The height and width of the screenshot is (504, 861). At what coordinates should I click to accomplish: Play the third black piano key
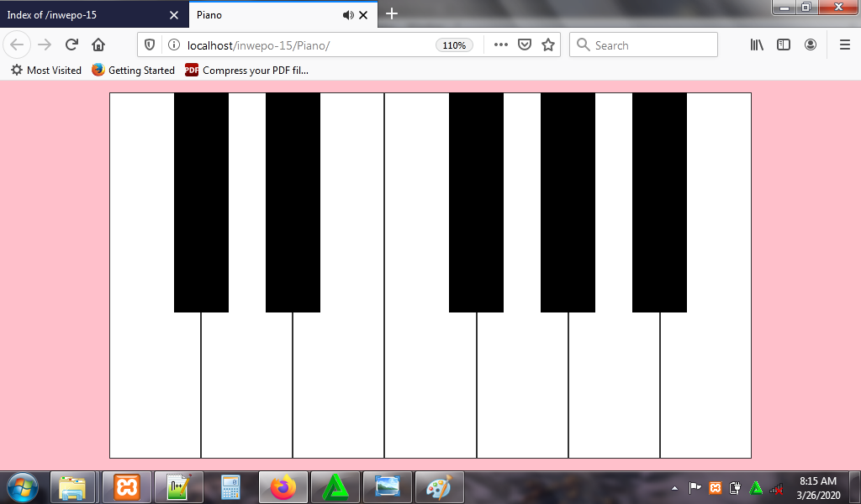[x=476, y=202]
